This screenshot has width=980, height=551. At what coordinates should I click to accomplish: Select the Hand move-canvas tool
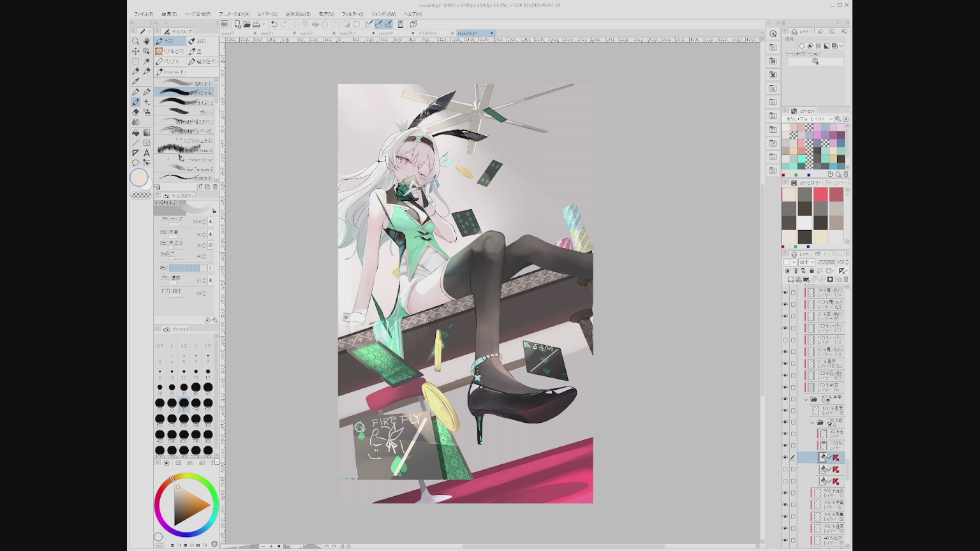click(x=147, y=41)
